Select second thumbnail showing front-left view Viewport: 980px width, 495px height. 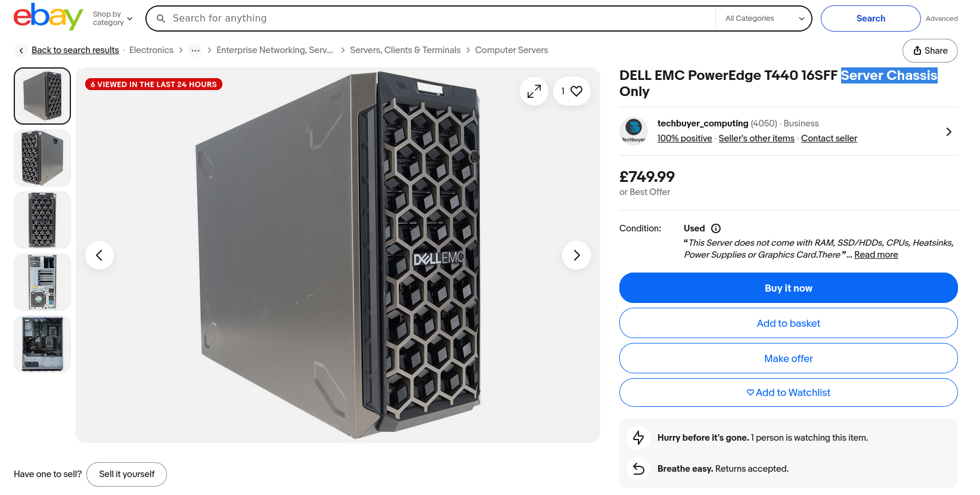[x=42, y=158]
